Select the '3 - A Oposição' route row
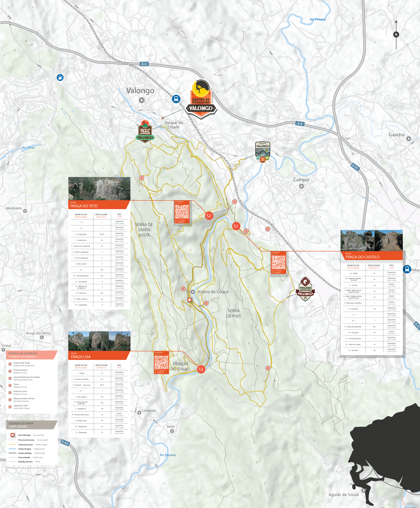420x508 pixels. tap(99, 234)
